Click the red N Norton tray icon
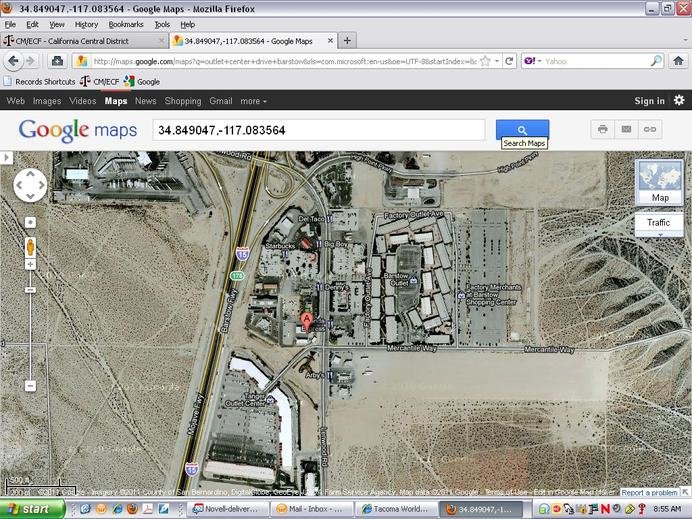 click(x=605, y=509)
